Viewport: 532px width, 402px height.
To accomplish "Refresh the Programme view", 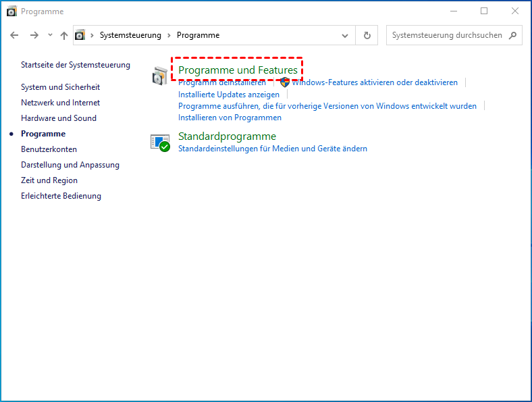I will 367,35.
